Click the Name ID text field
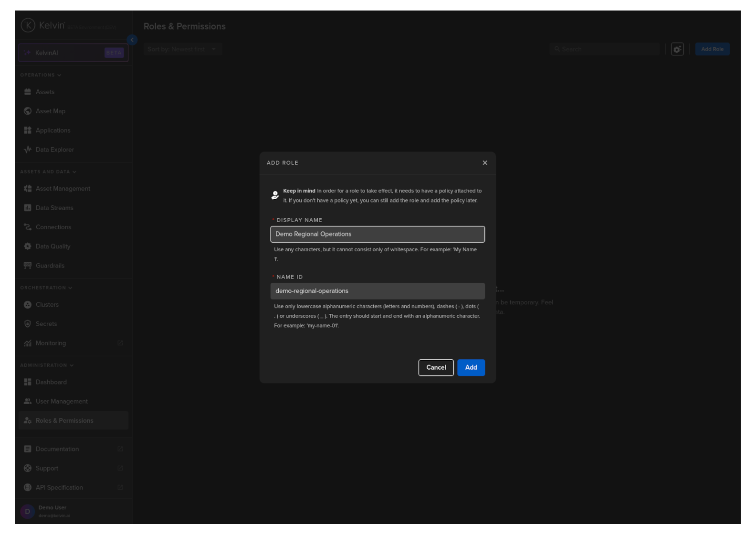 pyautogui.click(x=377, y=291)
